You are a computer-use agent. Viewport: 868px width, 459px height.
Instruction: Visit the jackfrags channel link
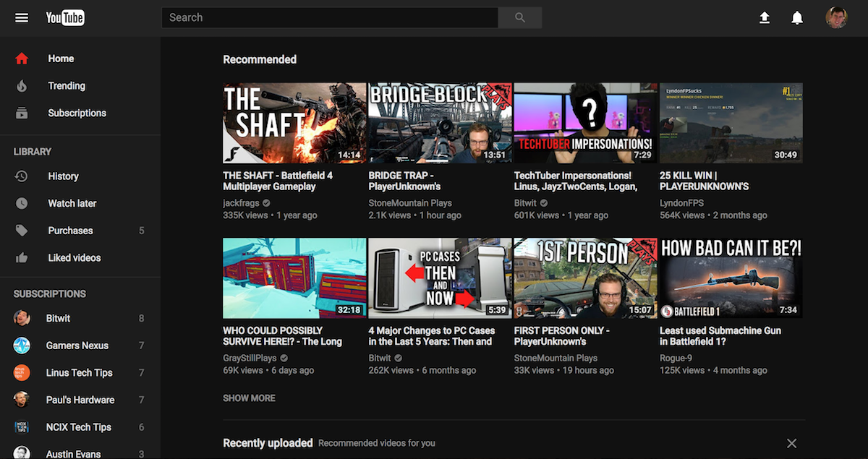point(241,202)
